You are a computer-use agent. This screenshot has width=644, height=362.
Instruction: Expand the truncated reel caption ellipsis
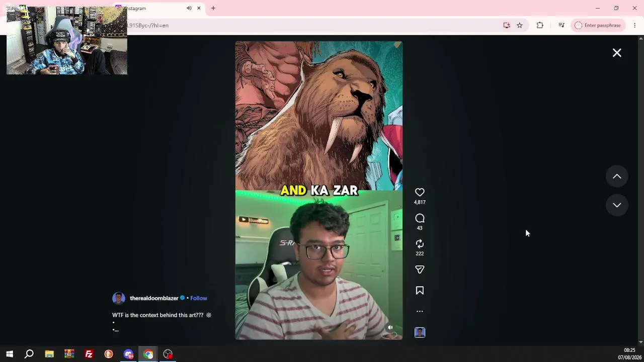point(116,330)
